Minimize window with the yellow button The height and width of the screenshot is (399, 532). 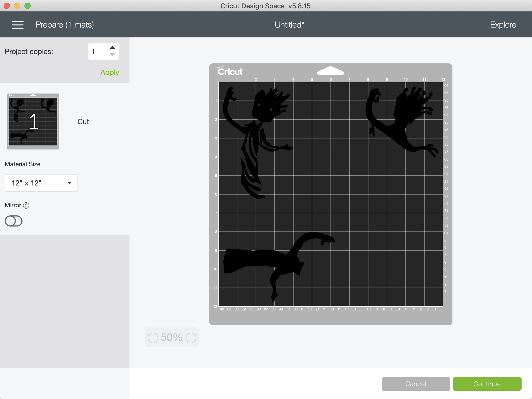(17, 6)
